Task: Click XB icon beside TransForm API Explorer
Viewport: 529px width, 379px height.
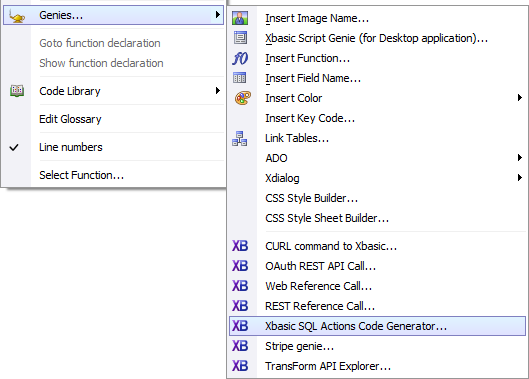Action: (x=240, y=366)
